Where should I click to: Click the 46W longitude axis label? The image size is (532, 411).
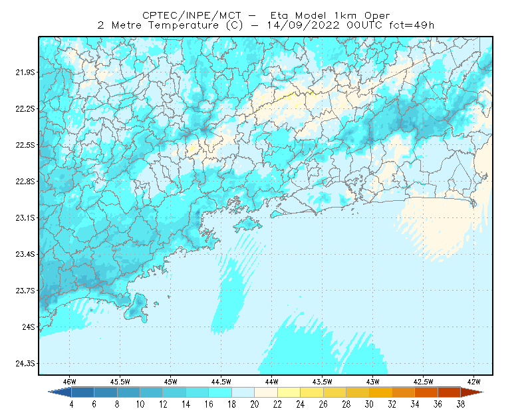[70, 382]
